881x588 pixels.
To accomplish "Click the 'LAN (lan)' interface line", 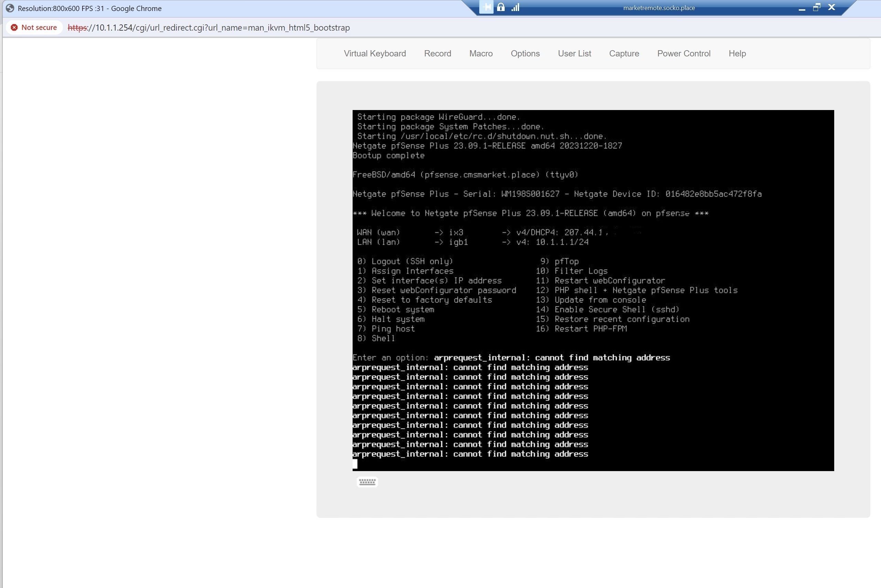I will coord(473,242).
